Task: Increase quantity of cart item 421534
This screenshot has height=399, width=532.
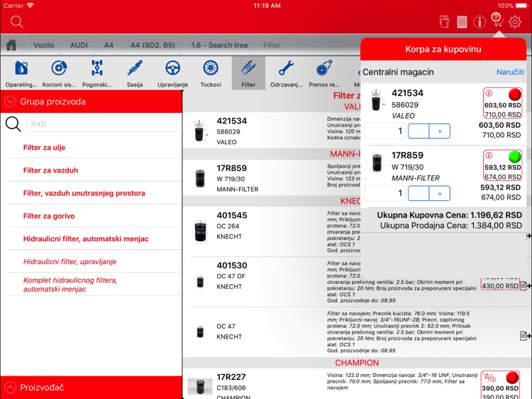Action: pos(440,131)
